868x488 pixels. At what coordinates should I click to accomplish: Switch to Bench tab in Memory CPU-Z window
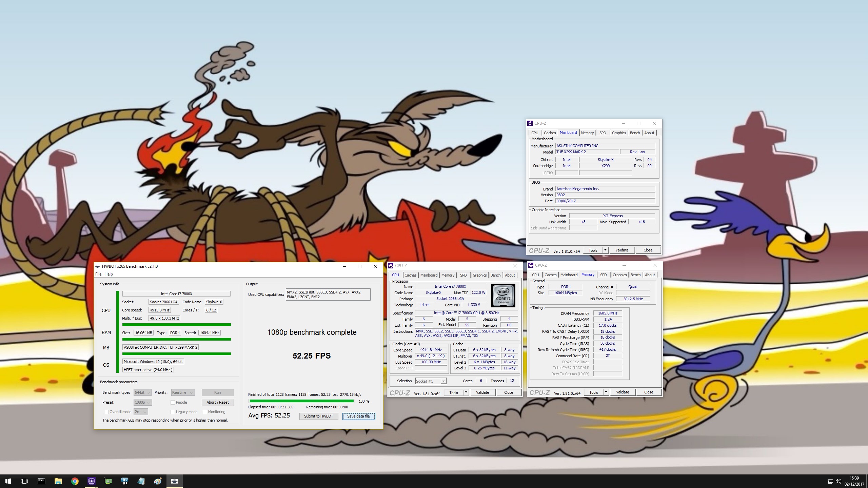point(635,275)
